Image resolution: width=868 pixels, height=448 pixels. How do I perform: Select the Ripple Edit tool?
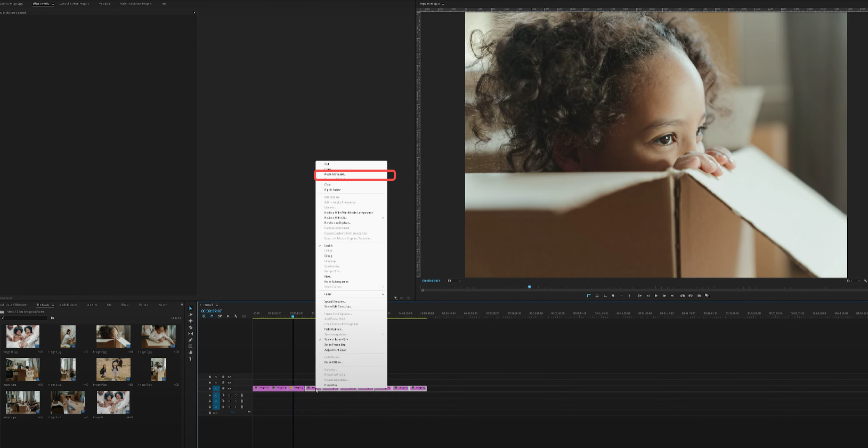point(191,321)
